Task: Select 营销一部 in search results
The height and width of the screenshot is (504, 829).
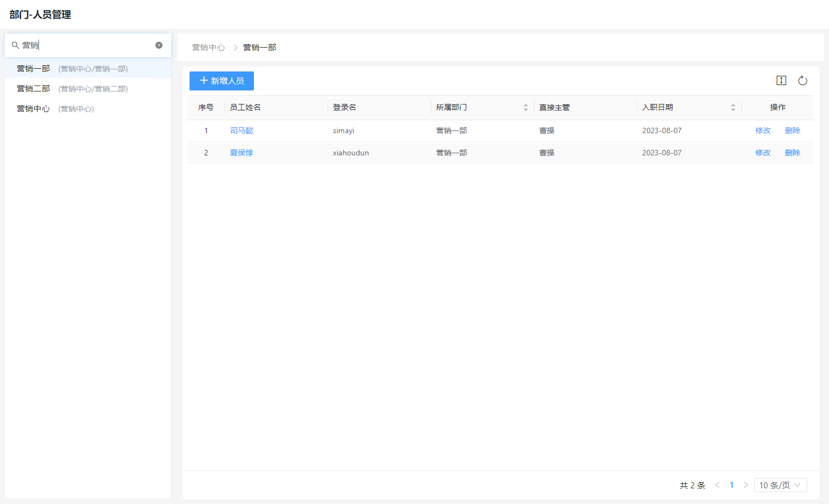Action: (34, 69)
